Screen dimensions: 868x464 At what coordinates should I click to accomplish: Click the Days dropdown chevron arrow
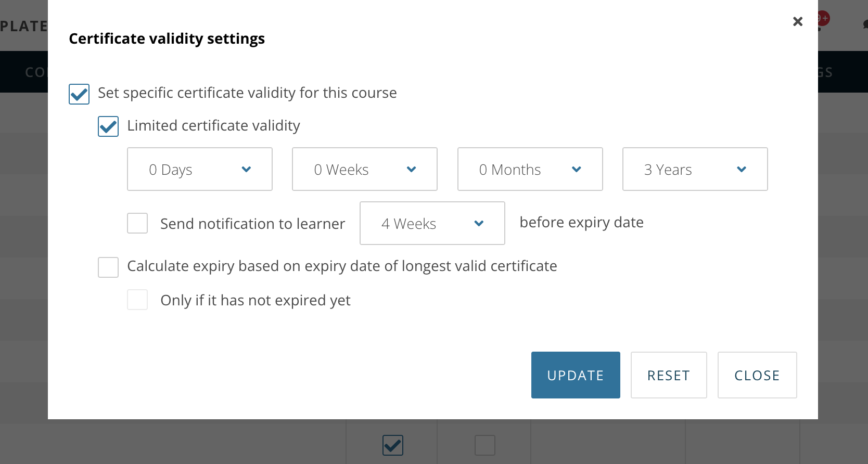[247, 169]
